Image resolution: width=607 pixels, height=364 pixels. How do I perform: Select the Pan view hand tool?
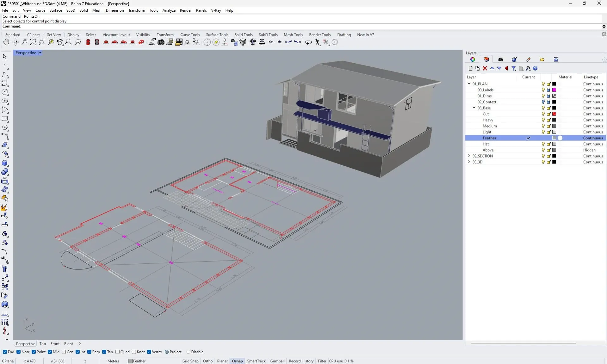(6, 42)
